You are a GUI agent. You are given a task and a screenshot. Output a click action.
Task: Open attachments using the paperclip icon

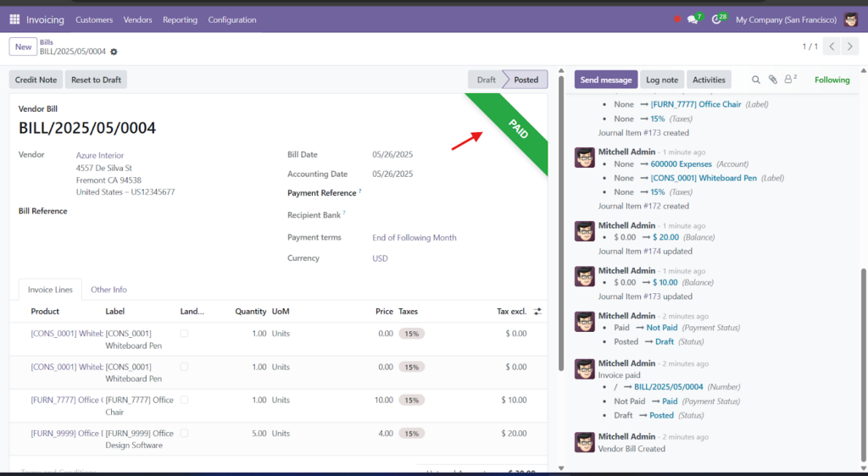click(772, 80)
